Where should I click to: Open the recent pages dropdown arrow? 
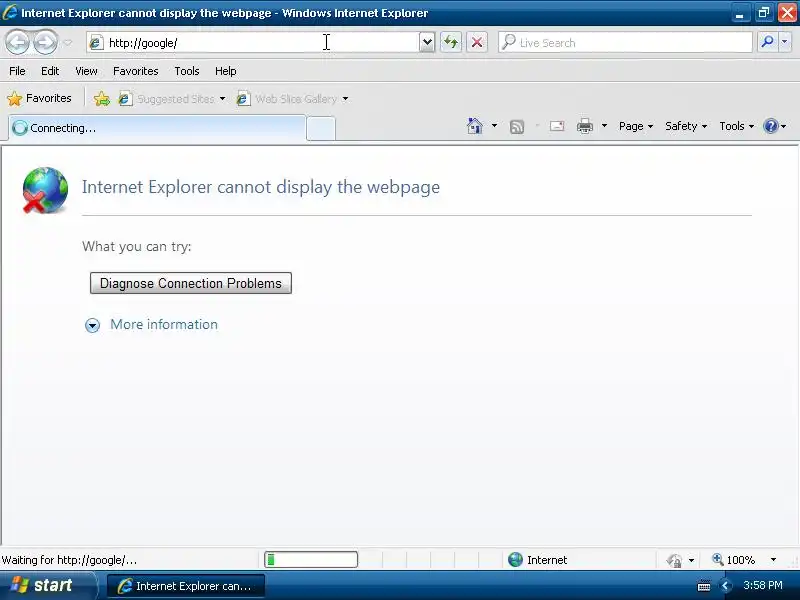tap(68, 43)
